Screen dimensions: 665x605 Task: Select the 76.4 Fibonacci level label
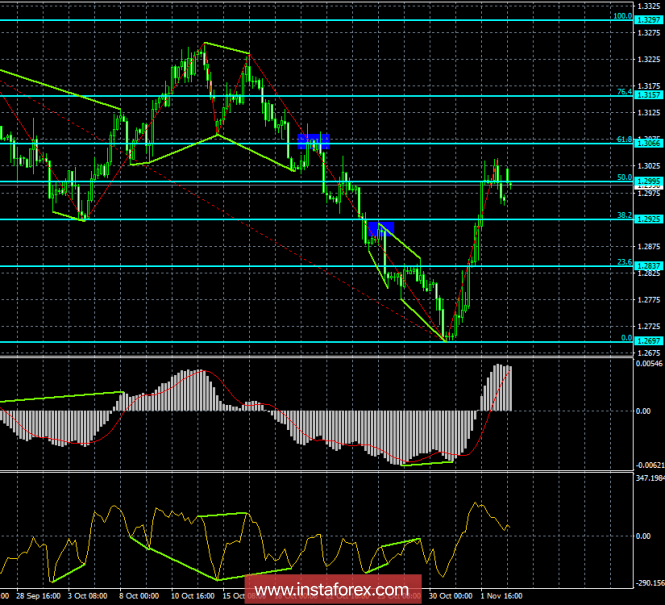622,92
